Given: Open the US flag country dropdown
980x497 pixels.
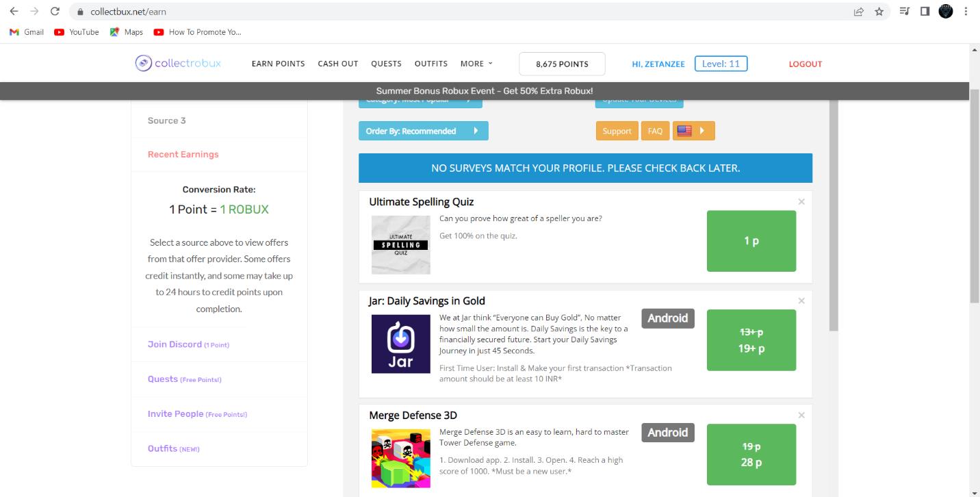Looking at the screenshot, I should [x=694, y=131].
